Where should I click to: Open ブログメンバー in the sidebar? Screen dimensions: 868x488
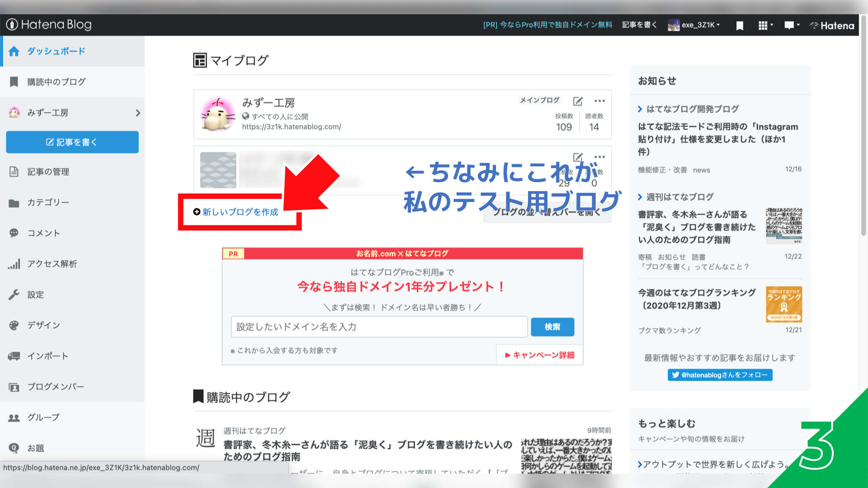pyautogui.click(x=72, y=387)
